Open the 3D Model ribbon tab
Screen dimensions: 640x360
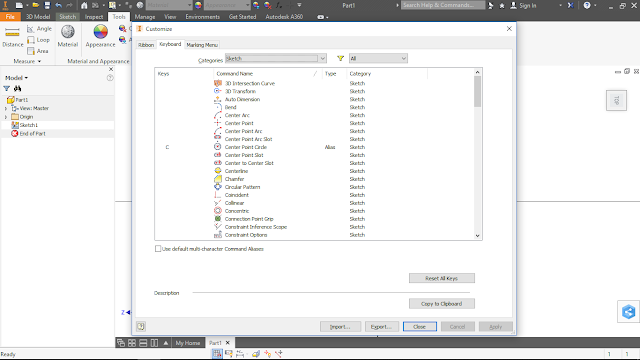coord(38,17)
